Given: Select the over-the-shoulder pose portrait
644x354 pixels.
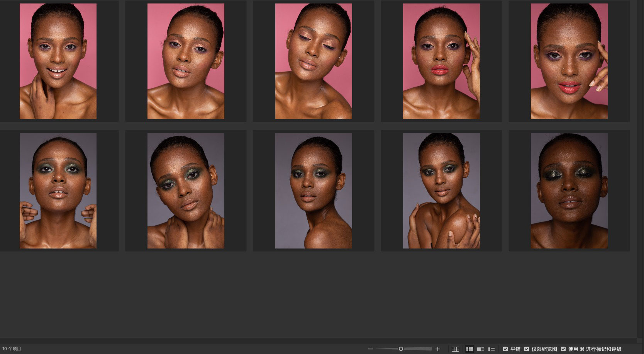Looking at the screenshot, I should click(314, 191).
